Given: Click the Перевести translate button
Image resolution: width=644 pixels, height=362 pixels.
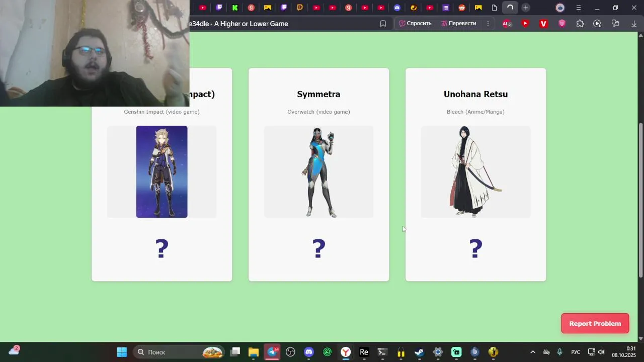Looking at the screenshot, I should [458, 24].
